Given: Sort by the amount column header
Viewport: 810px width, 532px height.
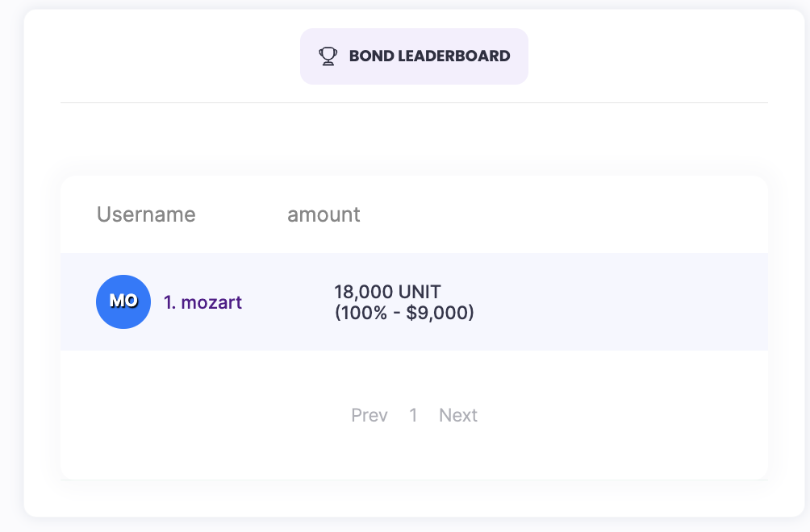Looking at the screenshot, I should pyautogui.click(x=324, y=214).
